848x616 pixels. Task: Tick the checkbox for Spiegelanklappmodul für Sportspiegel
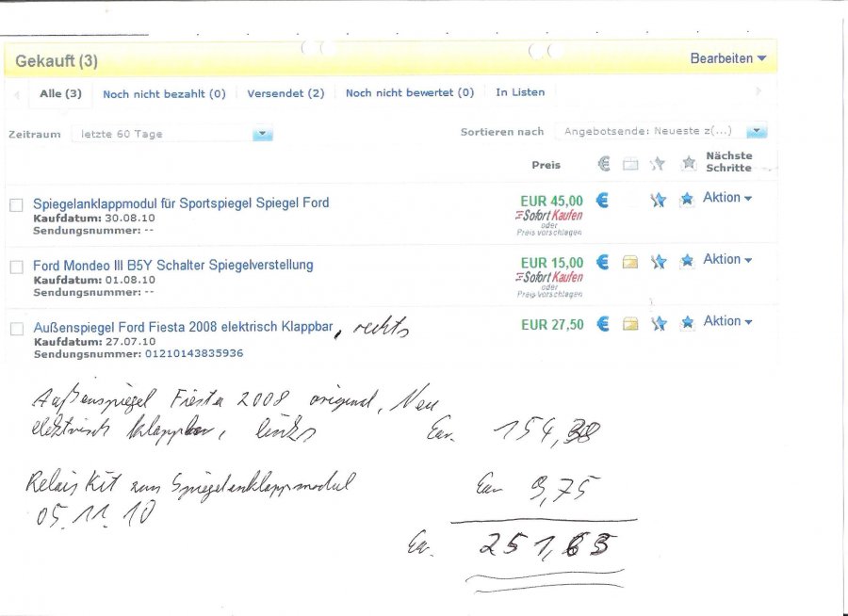pyautogui.click(x=16, y=204)
